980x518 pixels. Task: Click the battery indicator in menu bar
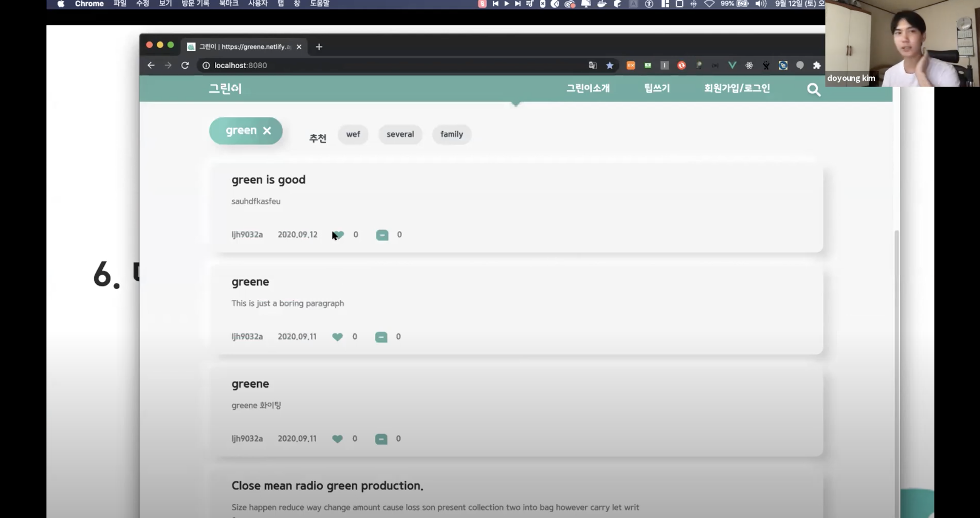pyautogui.click(x=742, y=4)
